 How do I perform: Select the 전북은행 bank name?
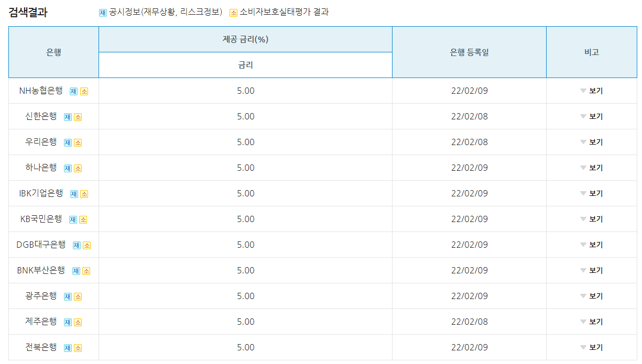[41, 347]
